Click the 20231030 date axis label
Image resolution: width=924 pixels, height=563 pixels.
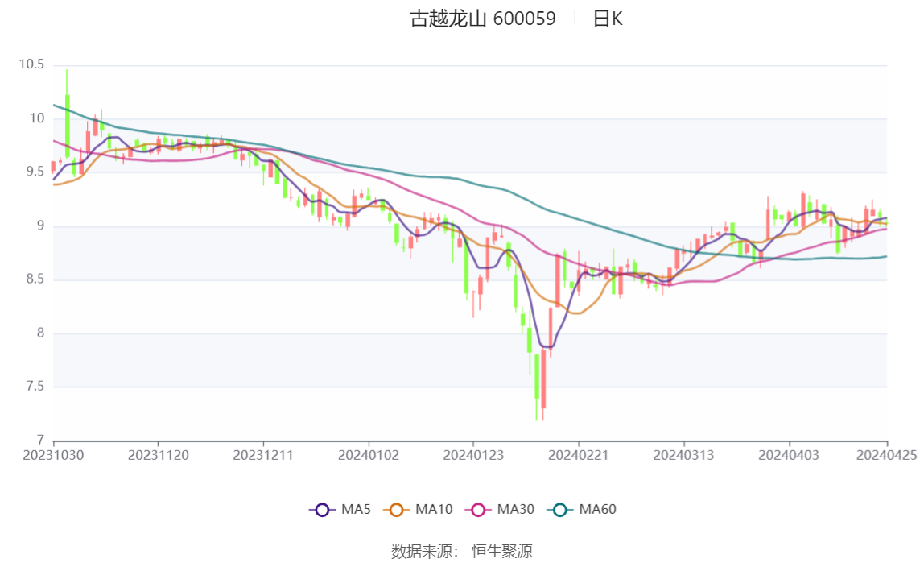pos(54,455)
